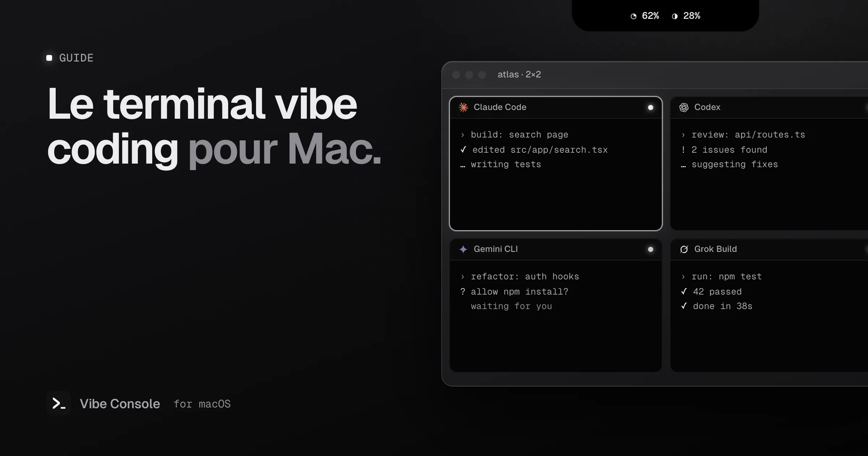Click the run: npm test prompt line
The width and height of the screenshot is (868, 456).
pyautogui.click(x=722, y=276)
